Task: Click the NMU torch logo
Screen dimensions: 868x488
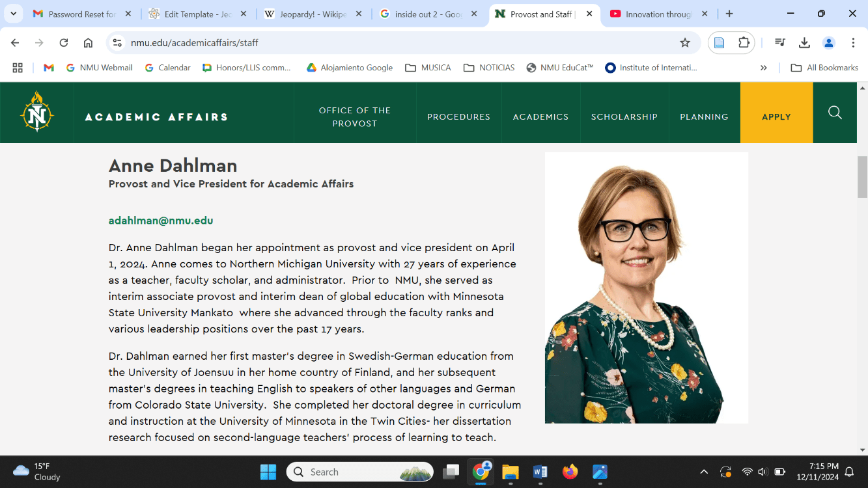Action: point(37,112)
